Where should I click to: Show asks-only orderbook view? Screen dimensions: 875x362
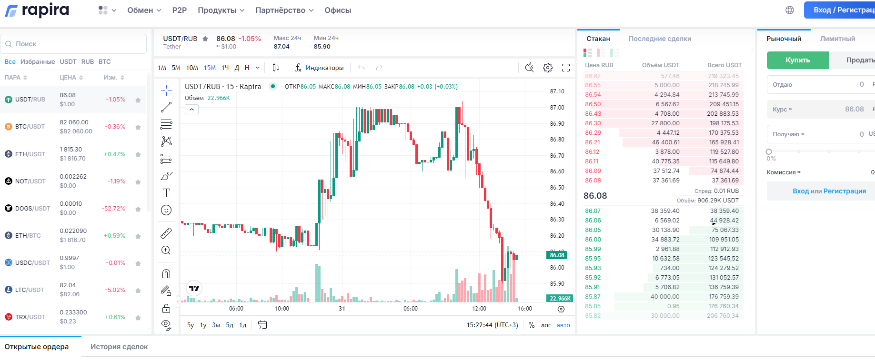(x=600, y=53)
